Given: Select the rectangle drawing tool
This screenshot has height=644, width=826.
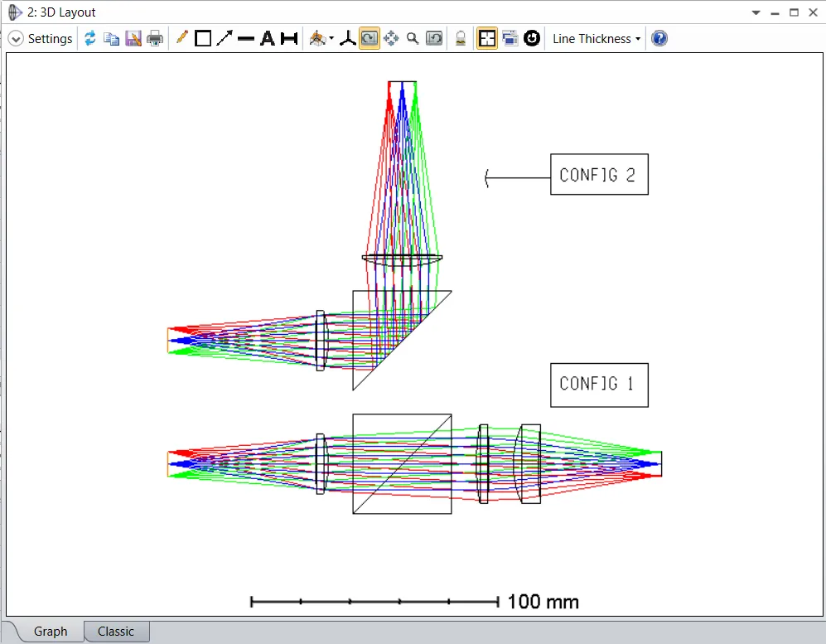Looking at the screenshot, I should tap(203, 39).
